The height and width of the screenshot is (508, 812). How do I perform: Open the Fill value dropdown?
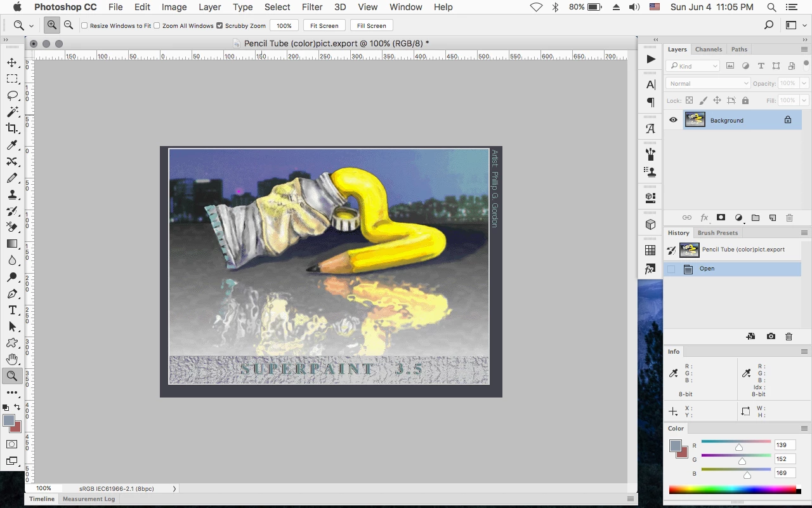tap(804, 100)
